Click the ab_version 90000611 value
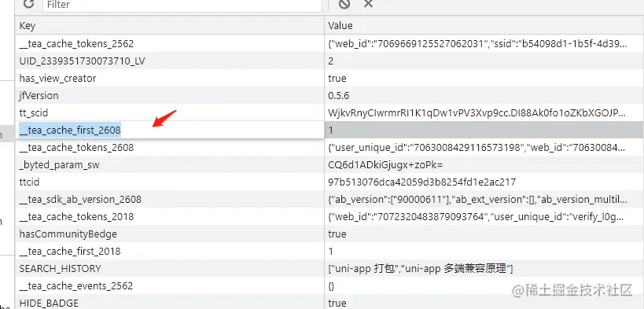644x309 pixels. tap(477, 199)
